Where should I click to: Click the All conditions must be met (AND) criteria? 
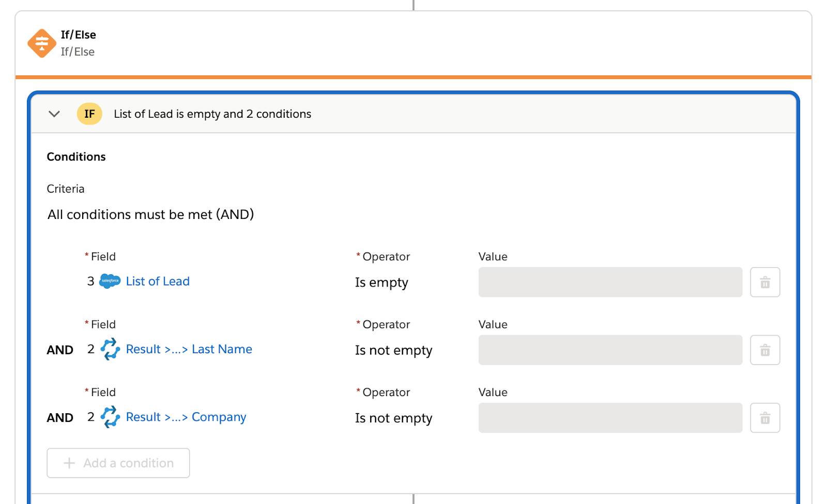click(151, 214)
